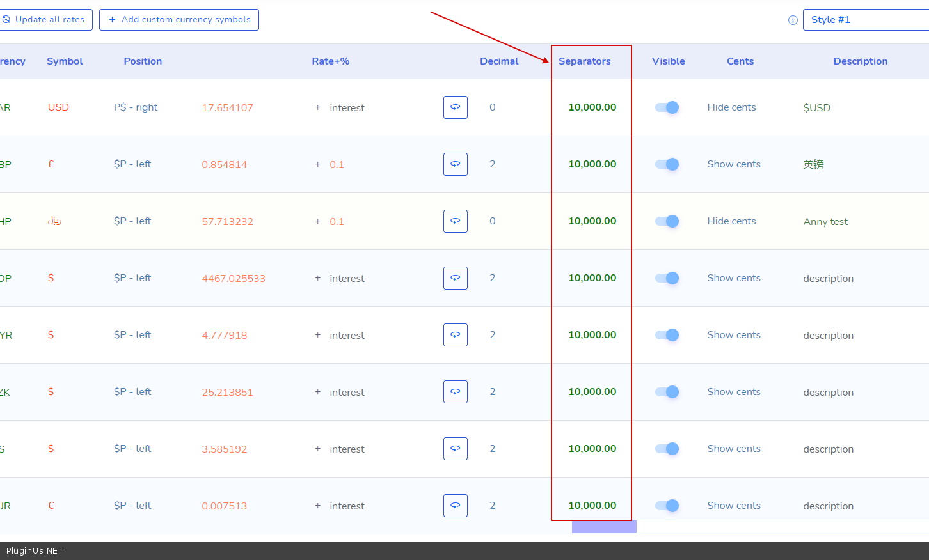Turn off the Visible switch in the € row

point(667,506)
